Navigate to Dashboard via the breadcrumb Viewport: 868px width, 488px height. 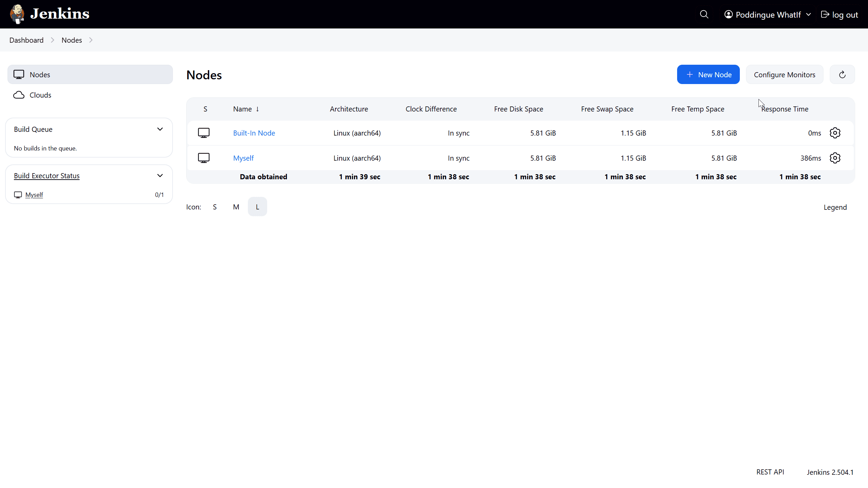point(26,40)
